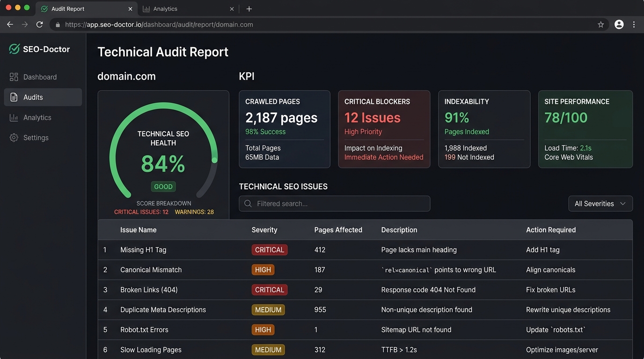Click the magnifier icon in search field

pos(248,204)
